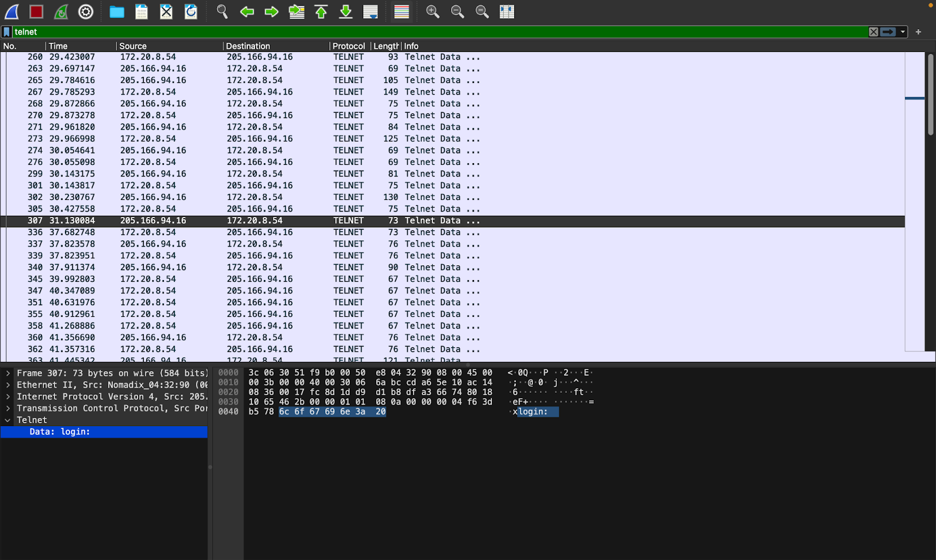This screenshot has width=936, height=560.
Task: Expand the Ethernet II tree item
Action: pos(8,385)
